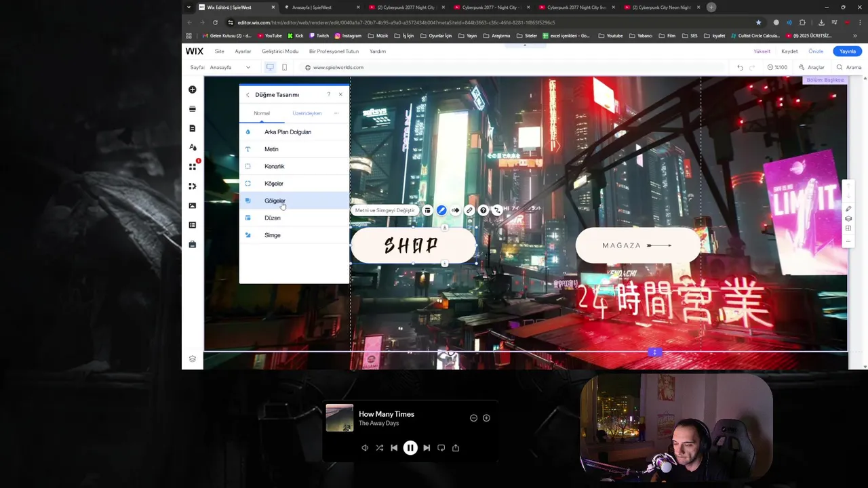Select the SHOP button on canvas
This screenshot has width=868, height=488.
pos(412,245)
